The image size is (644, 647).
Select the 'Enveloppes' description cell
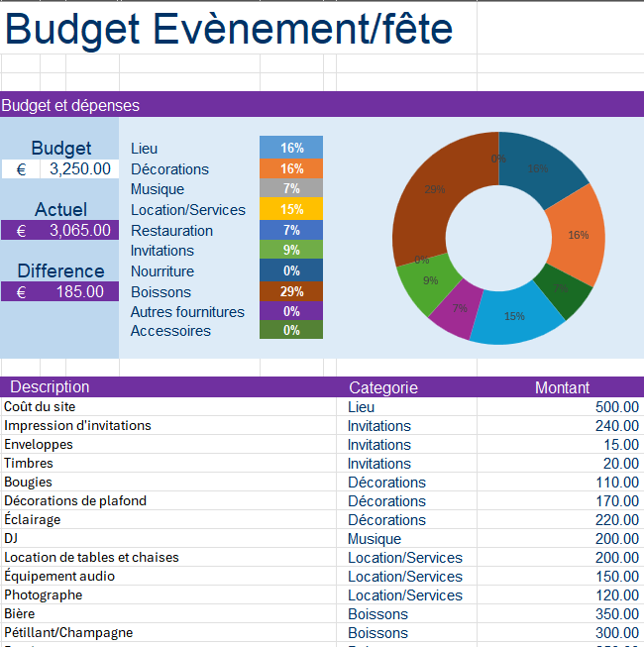[168, 444]
